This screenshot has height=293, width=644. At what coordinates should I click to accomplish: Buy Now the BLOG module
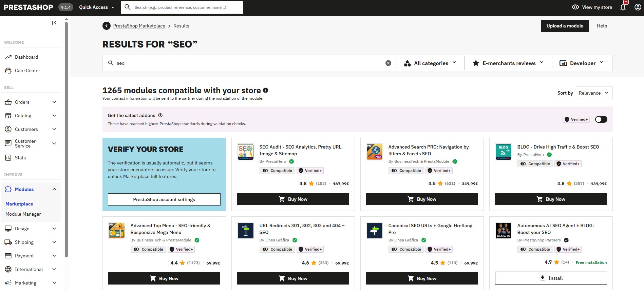551,199
